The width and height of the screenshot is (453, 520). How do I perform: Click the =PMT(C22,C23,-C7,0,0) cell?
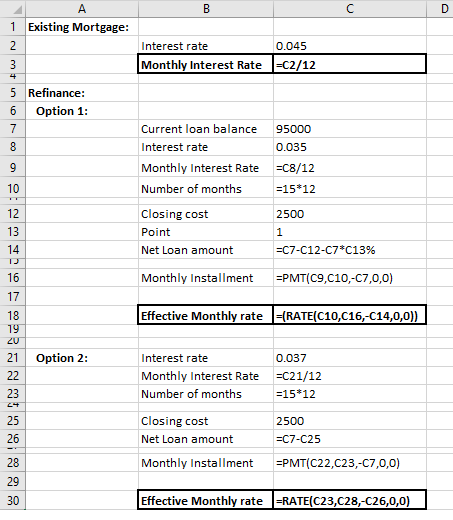[x=350, y=463]
